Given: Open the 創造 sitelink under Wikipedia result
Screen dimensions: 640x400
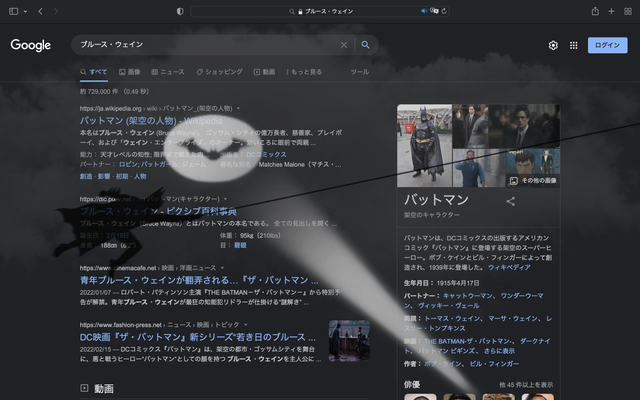Looking at the screenshot, I should [x=86, y=176].
